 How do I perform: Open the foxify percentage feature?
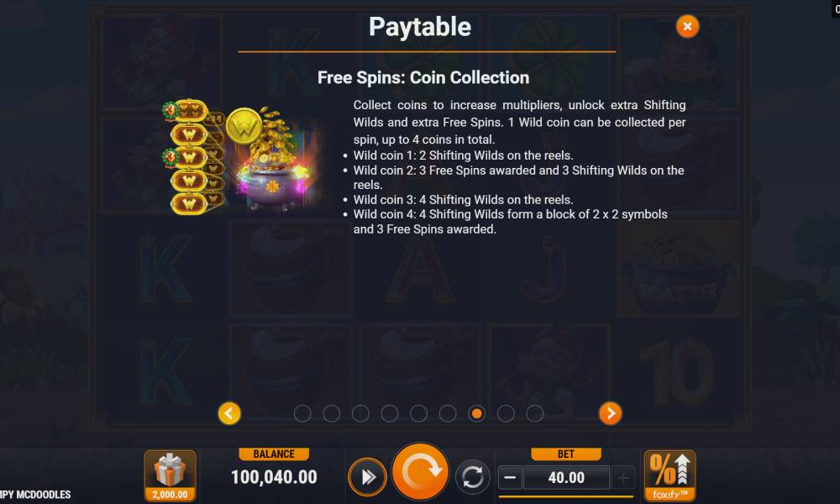click(669, 475)
